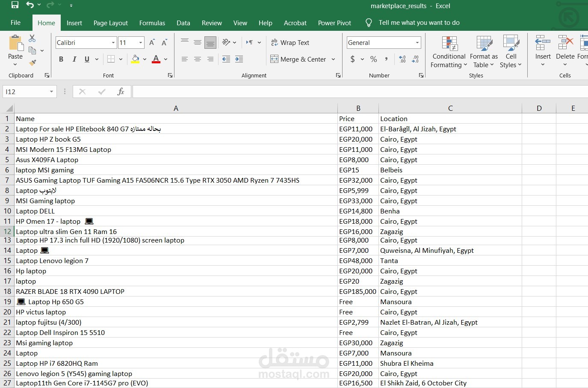Toggle the Bottom Align button
Screen dimensions: 588x388
click(x=210, y=42)
